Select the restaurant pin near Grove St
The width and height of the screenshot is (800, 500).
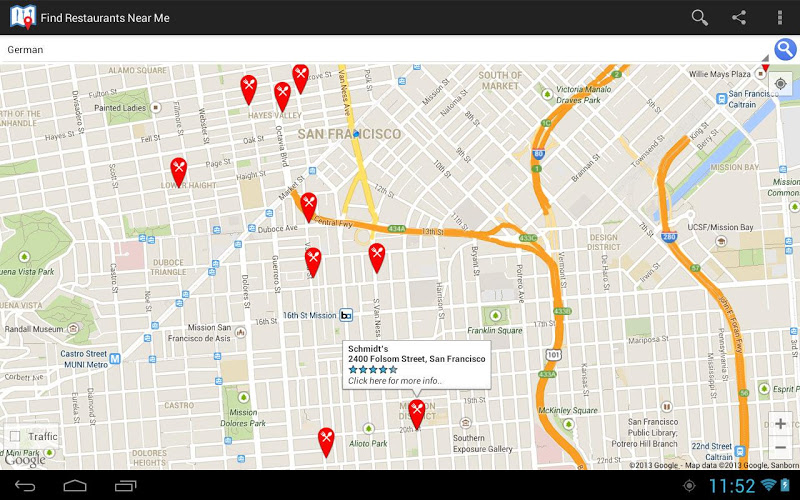coord(300,78)
